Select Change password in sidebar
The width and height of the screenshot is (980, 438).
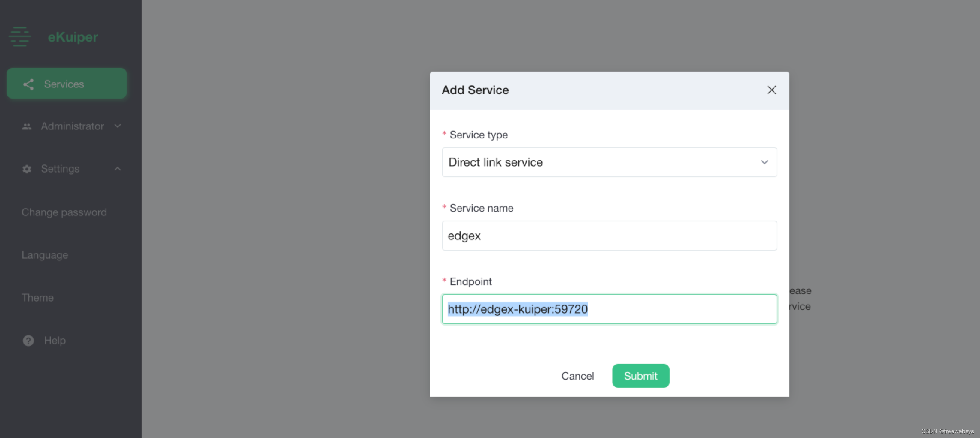(64, 212)
